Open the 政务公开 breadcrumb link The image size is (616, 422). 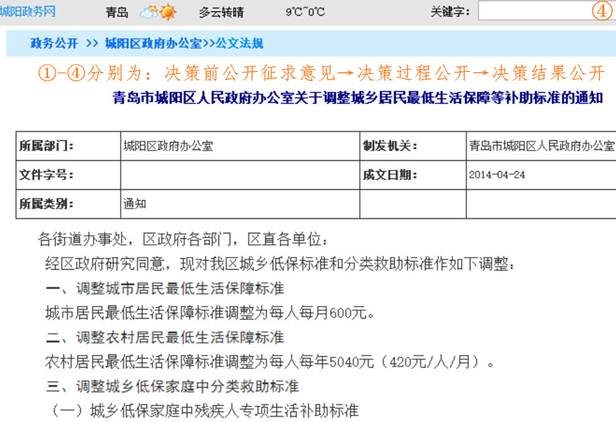(55, 45)
